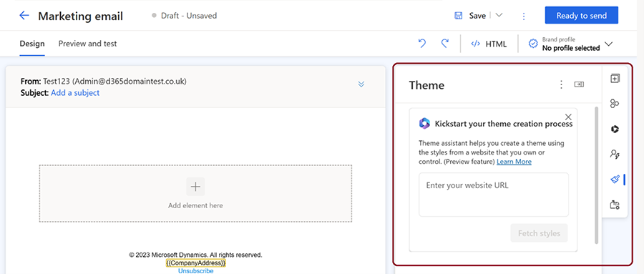Image resolution: width=644 pixels, height=274 pixels.
Task: Click the From sender line text
Action: point(104,82)
